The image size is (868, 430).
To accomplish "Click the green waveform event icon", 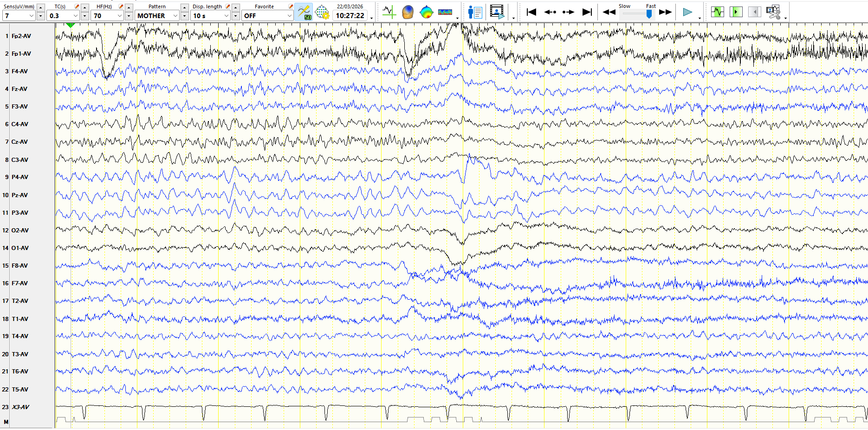I will click(x=718, y=12).
